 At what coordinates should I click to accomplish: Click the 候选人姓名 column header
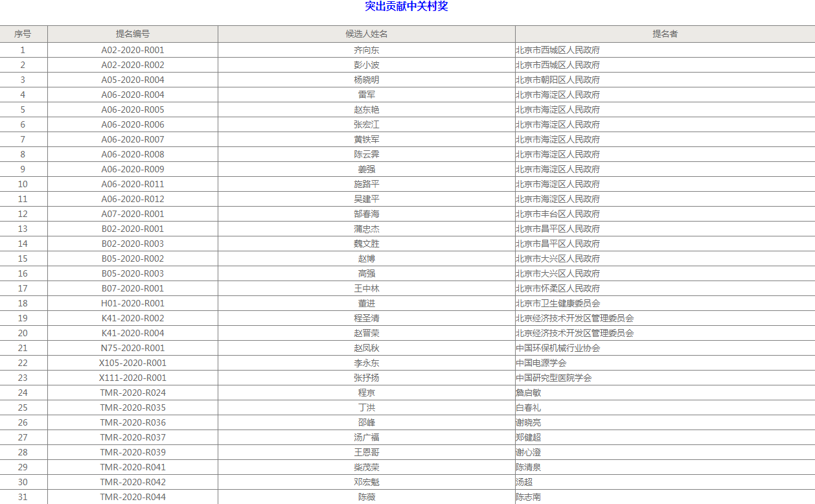click(x=367, y=34)
